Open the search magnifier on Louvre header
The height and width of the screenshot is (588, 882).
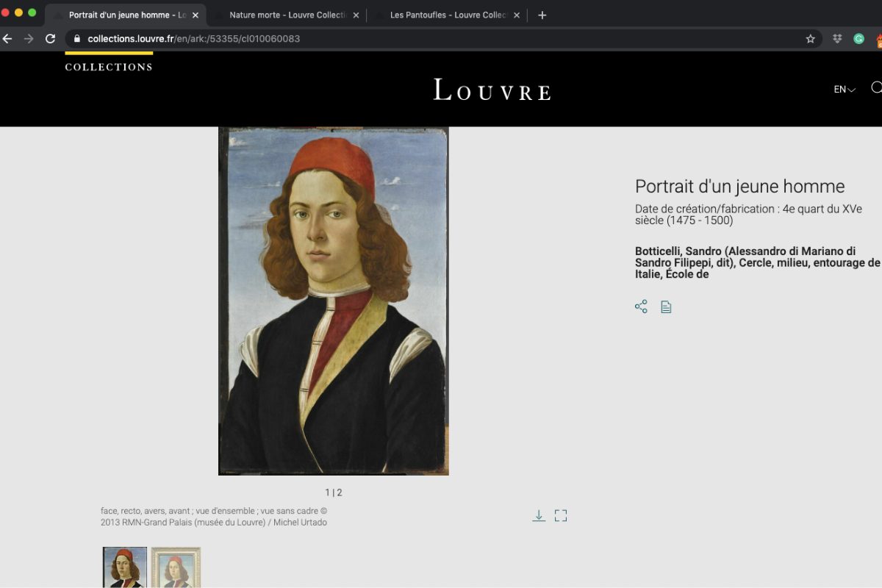coord(876,87)
